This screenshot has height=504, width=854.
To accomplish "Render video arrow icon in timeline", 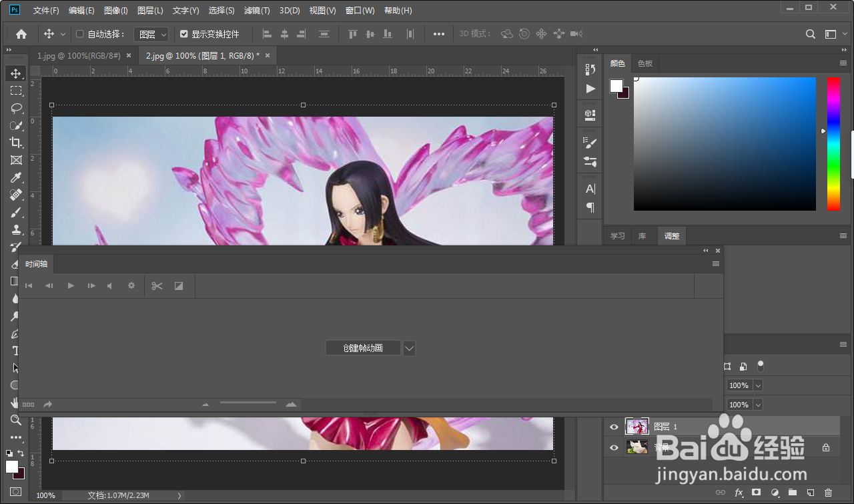I will [x=48, y=405].
